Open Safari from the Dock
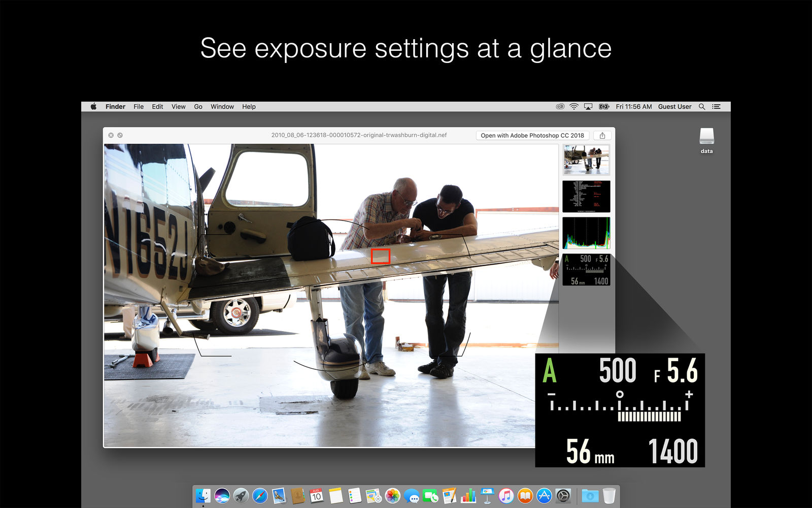 click(x=260, y=495)
